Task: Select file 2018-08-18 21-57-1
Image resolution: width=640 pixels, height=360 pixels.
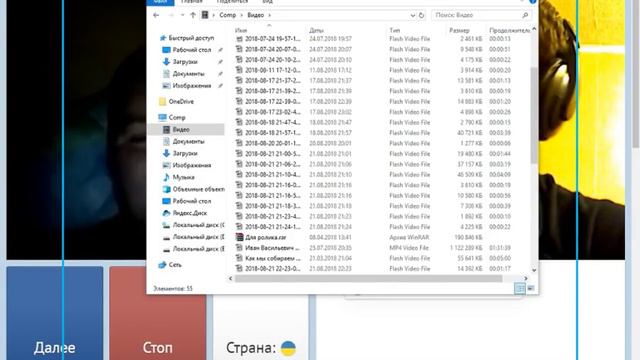Action: [x=272, y=133]
